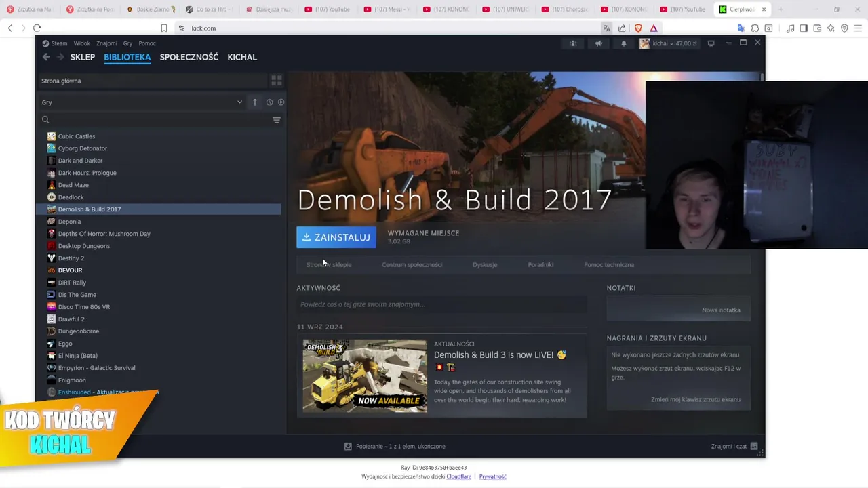Open the Poradniki link
Screen dimensions: 868x488
[540, 264]
